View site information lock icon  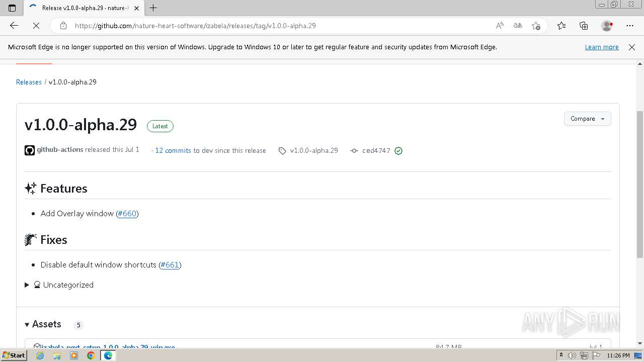(63, 26)
